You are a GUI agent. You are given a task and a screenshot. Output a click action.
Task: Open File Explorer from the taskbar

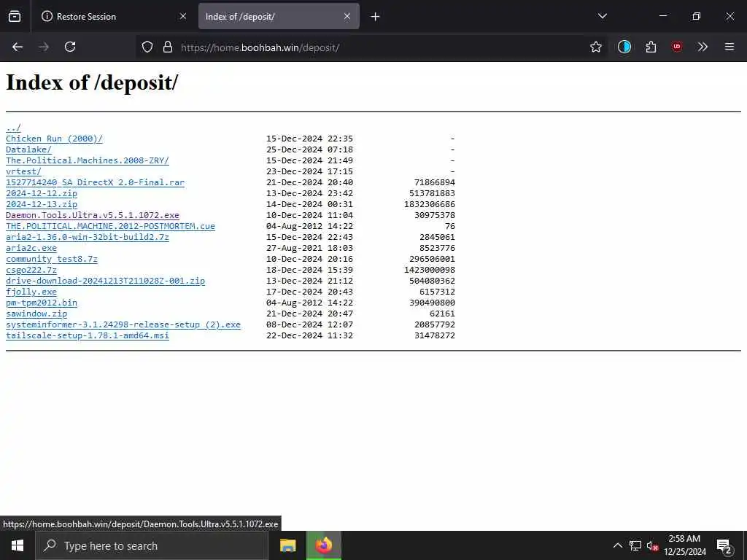[287, 545]
